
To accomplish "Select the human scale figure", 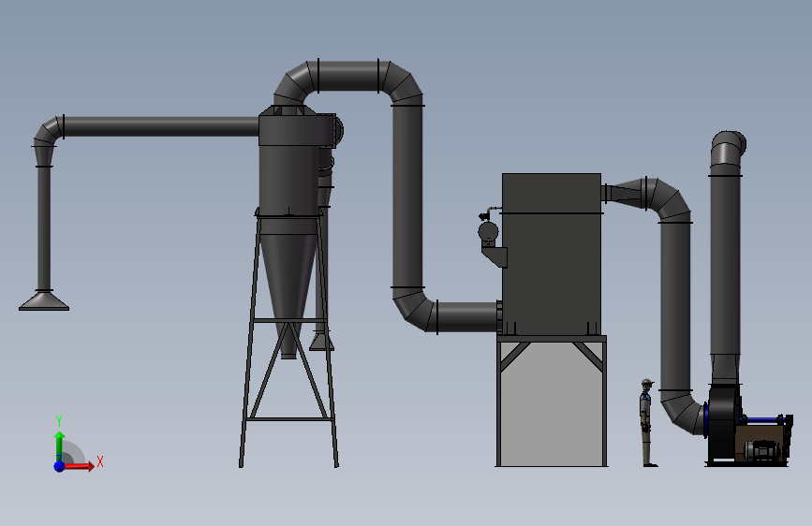I will click(x=647, y=423).
